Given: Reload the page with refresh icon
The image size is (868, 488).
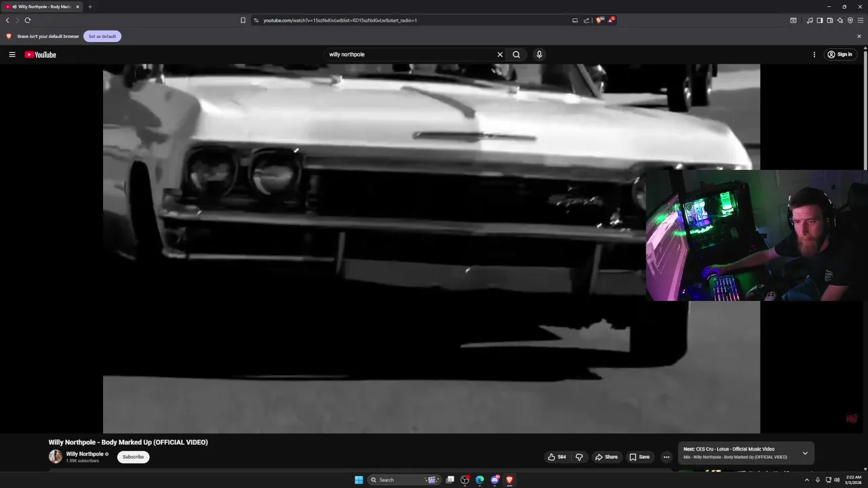Looking at the screenshot, I should [x=28, y=20].
